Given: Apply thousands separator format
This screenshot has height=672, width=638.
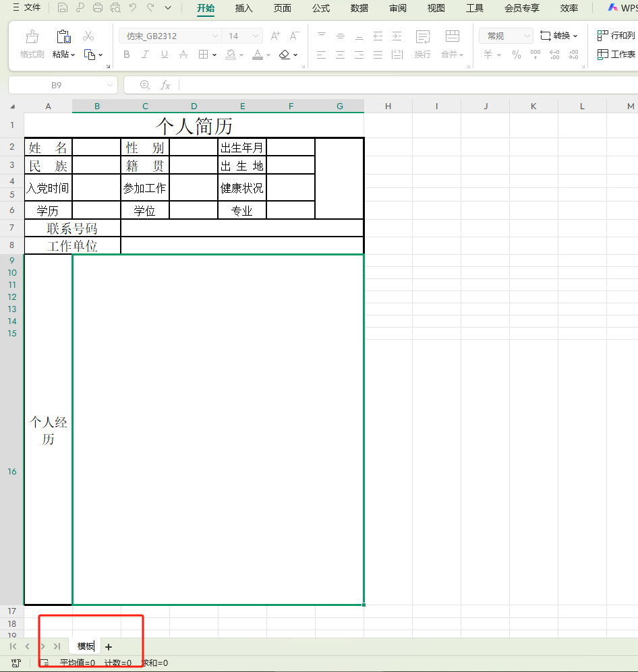Looking at the screenshot, I should (x=535, y=55).
